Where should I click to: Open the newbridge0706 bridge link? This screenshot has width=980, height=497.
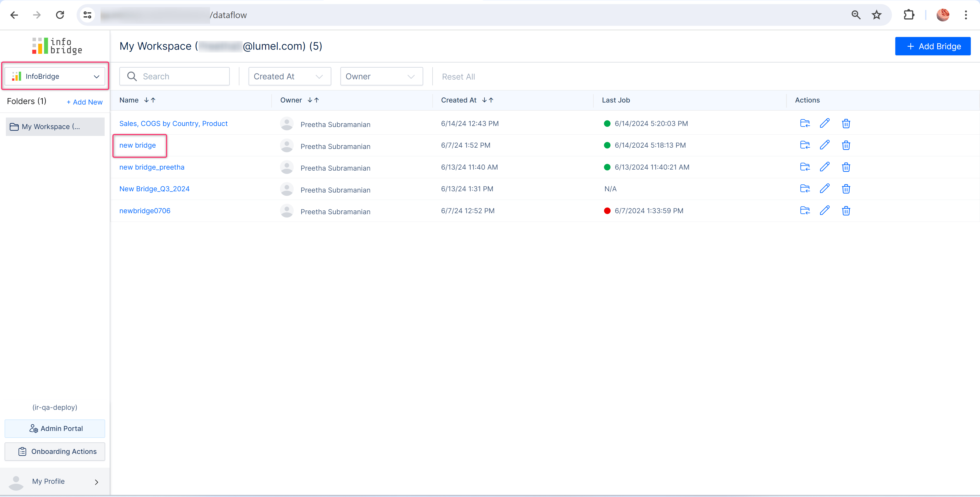tap(144, 211)
